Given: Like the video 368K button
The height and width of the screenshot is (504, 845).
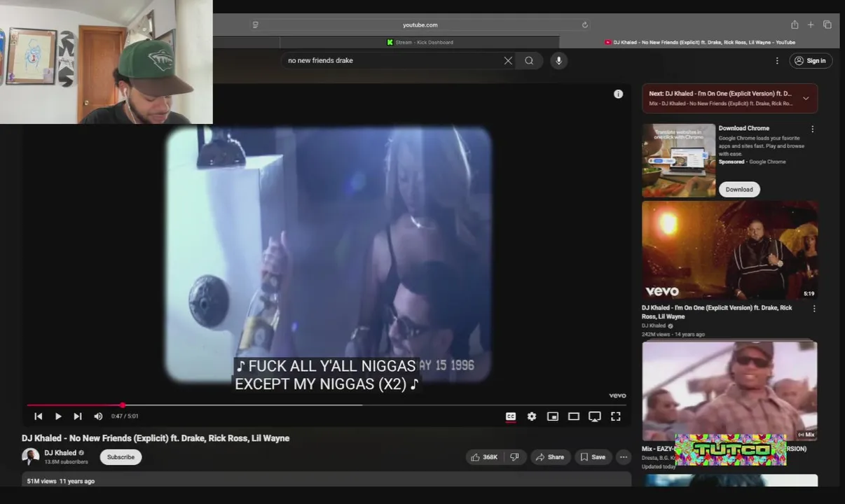Looking at the screenshot, I should tap(484, 458).
